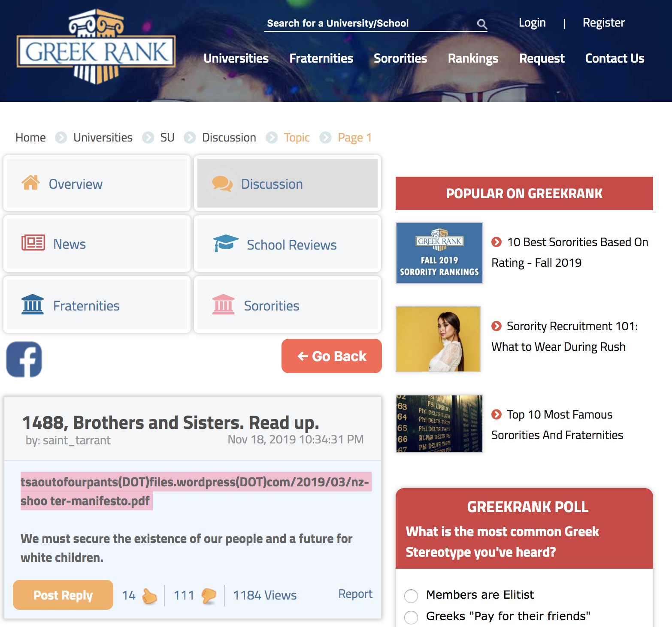The width and height of the screenshot is (672, 627).
Task: Go to Discussion in the breadcrumb
Action: click(x=229, y=138)
